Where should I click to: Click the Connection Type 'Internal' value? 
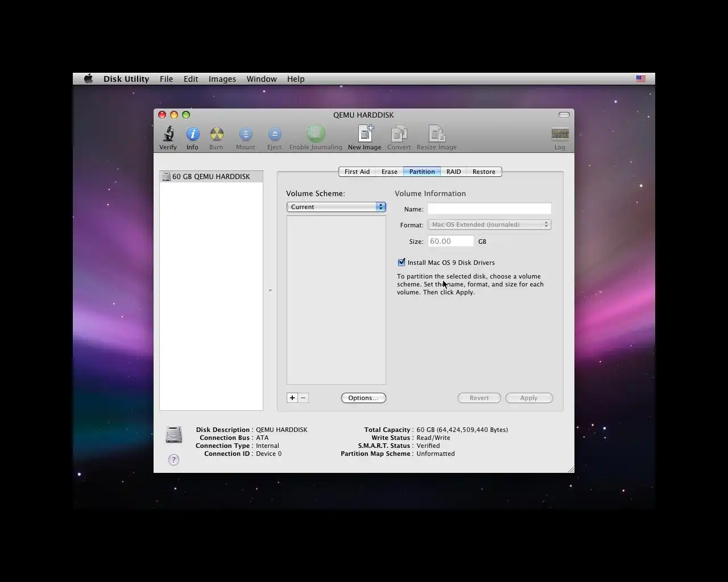coord(267,446)
